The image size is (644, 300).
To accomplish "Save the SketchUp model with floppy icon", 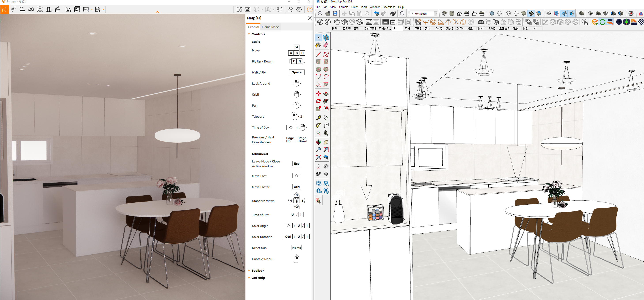I will [x=335, y=13].
